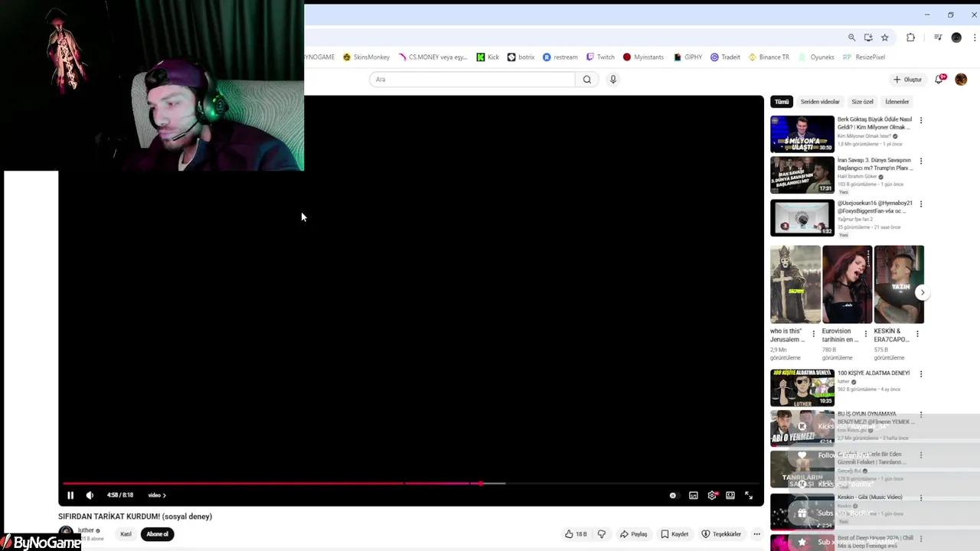Open options for Eurovision short
The height and width of the screenshot is (551, 980).
(866, 334)
